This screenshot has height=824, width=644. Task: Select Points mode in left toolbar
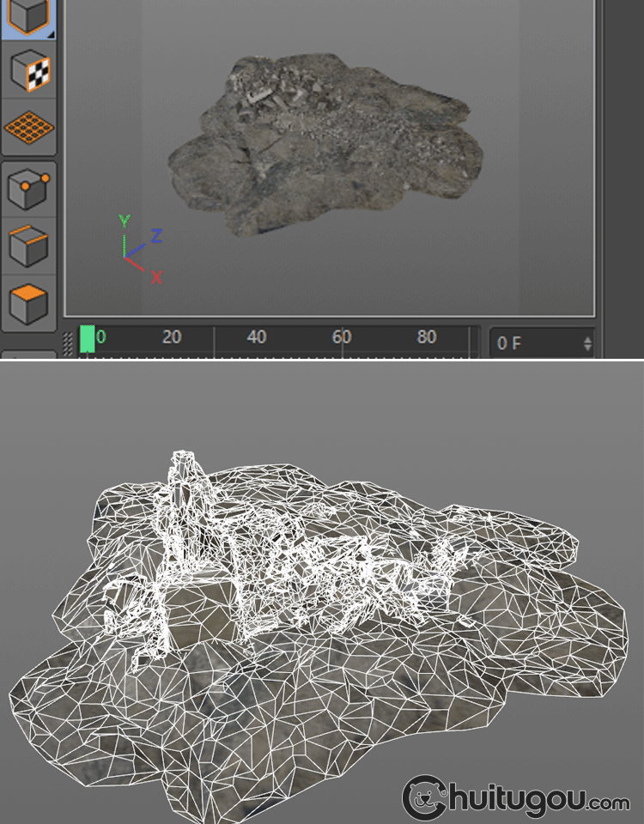point(29,189)
